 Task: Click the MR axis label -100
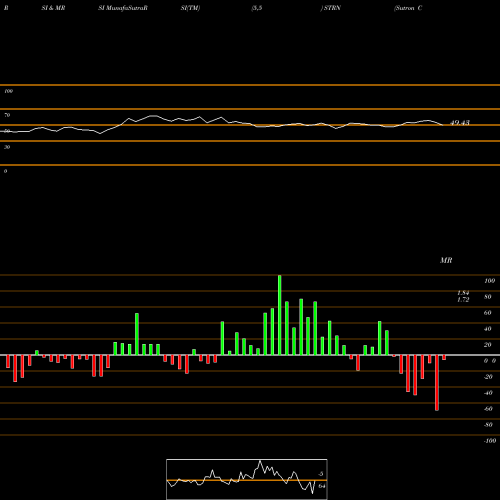490,441
